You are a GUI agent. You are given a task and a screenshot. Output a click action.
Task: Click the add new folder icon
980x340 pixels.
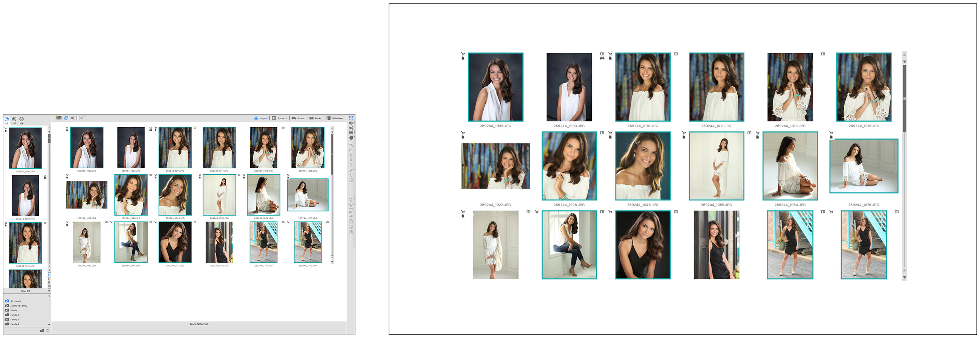(42, 331)
